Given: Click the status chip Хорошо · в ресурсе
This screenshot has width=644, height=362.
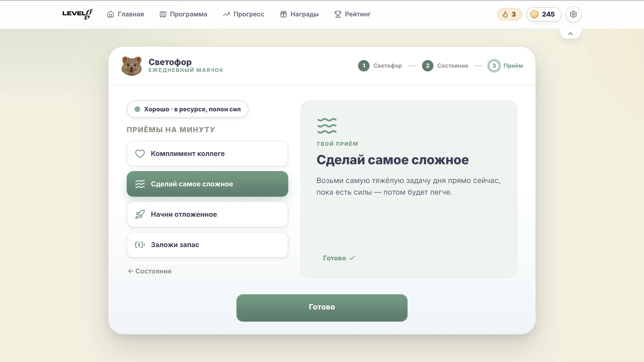Looking at the screenshot, I should (x=187, y=109).
